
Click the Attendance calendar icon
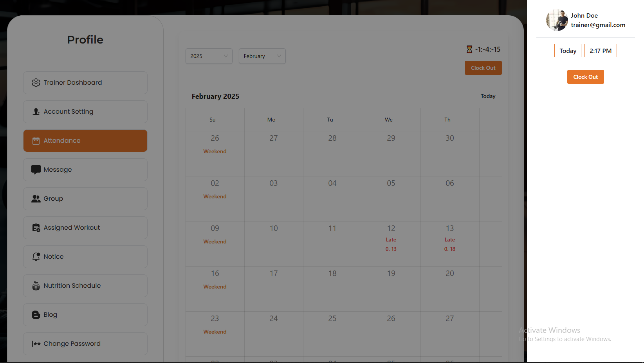coord(36,141)
